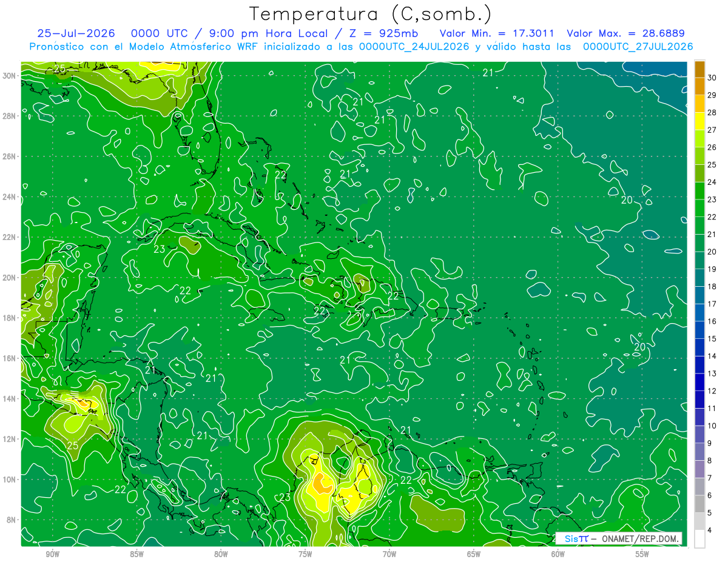Click the colorbar label "19"
Screen dimensions: 728x562
pos(712,269)
